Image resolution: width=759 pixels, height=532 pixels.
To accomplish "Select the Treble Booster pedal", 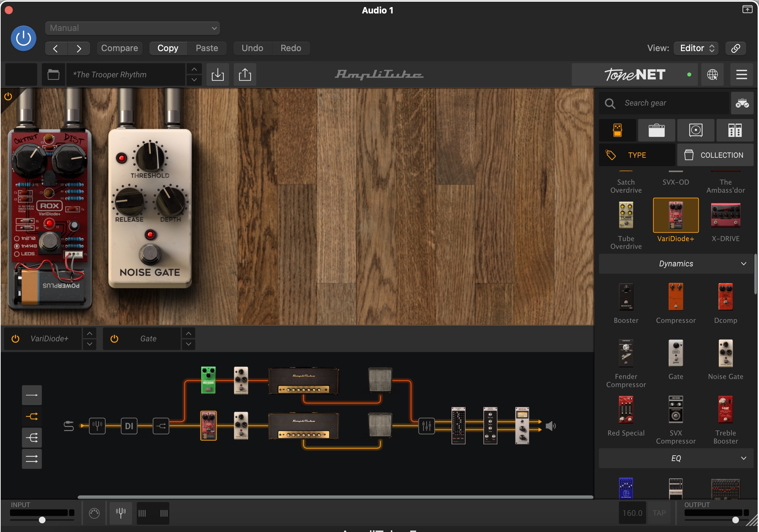I will coord(725,410).
